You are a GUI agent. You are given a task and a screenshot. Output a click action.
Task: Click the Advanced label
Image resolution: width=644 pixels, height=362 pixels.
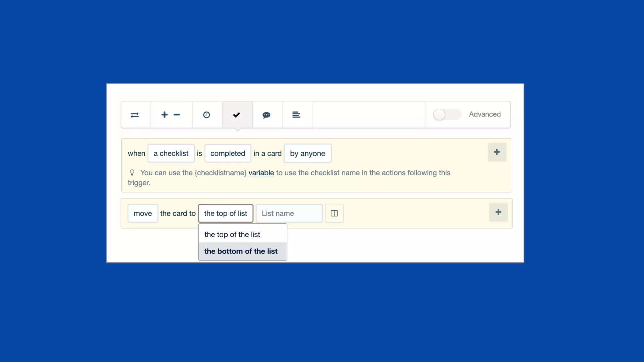click(x=485, y=114)
